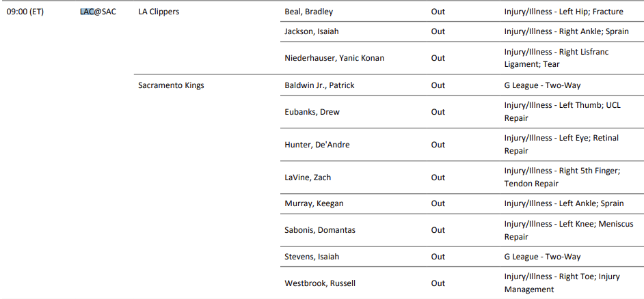The width and height of the screenshot is (644, 299).
Task: Click player name Murray, Keegan
Action: [314, 203]
